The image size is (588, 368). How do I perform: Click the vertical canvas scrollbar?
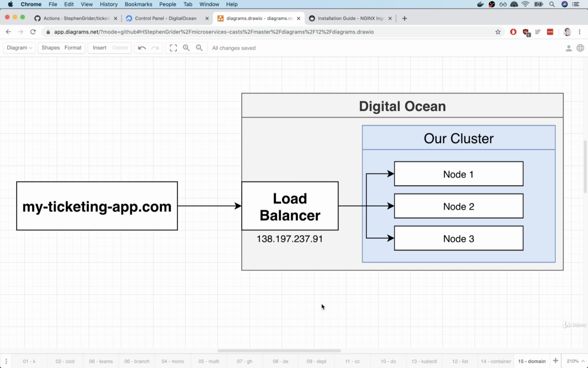click(585, 167)
